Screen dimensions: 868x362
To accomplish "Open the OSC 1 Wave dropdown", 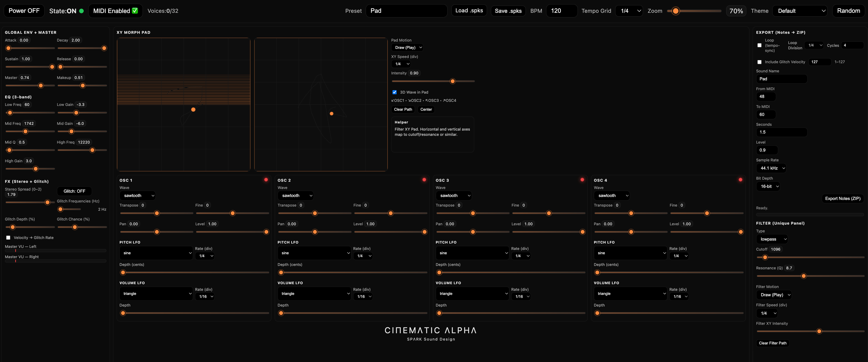I will 138,195.
